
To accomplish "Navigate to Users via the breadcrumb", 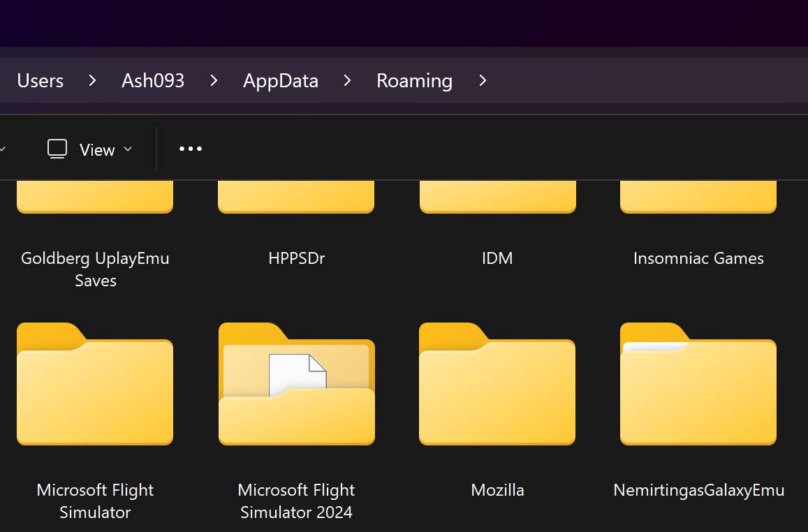I will coord(40,80).
